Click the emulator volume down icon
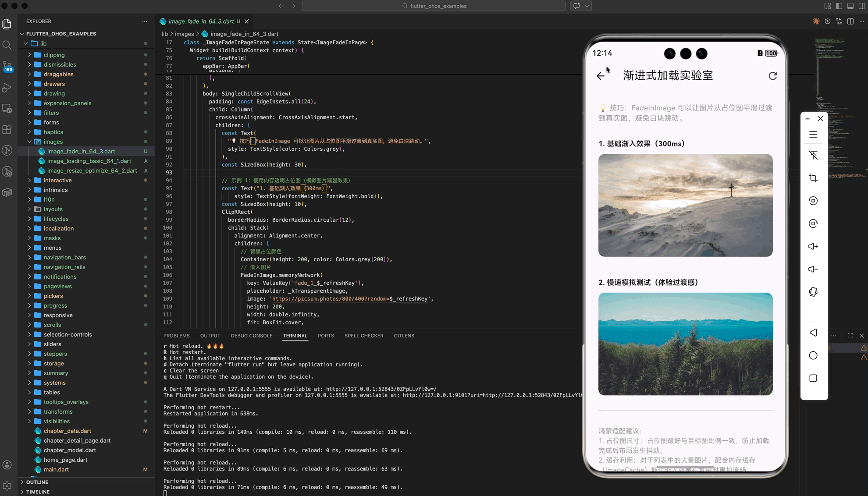This screenshot has height=496, width=868. [813, 269]
